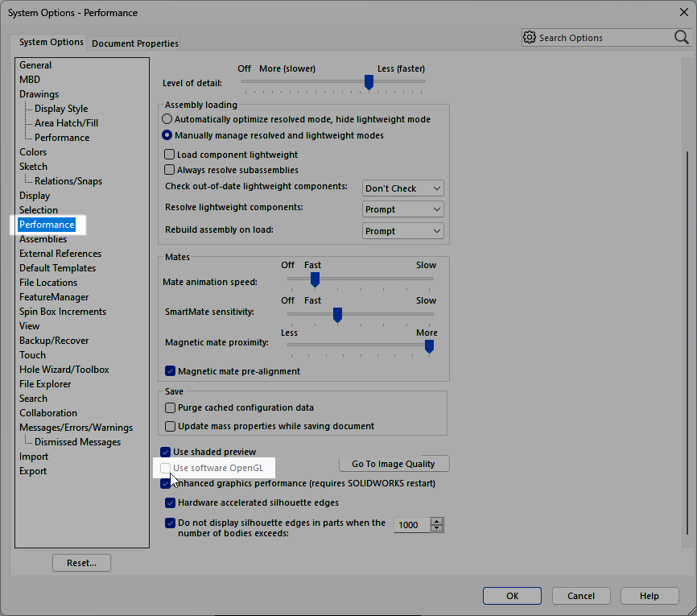Click the Cancel button

point(581,596)
